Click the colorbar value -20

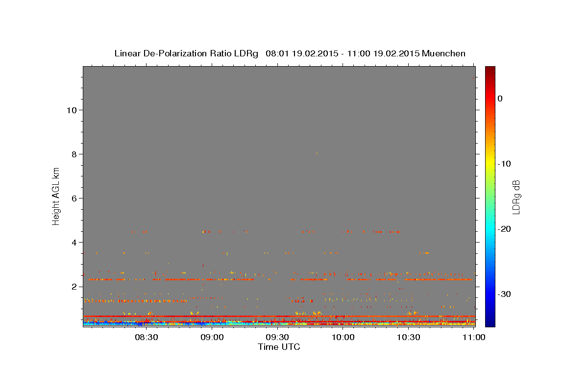pyautogui.click(x=504, y=229)
